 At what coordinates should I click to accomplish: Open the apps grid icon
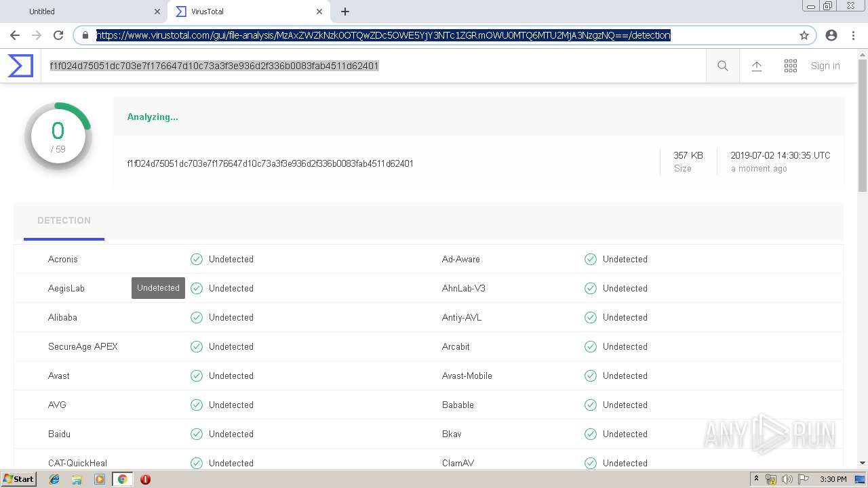[x=791, y=66]
